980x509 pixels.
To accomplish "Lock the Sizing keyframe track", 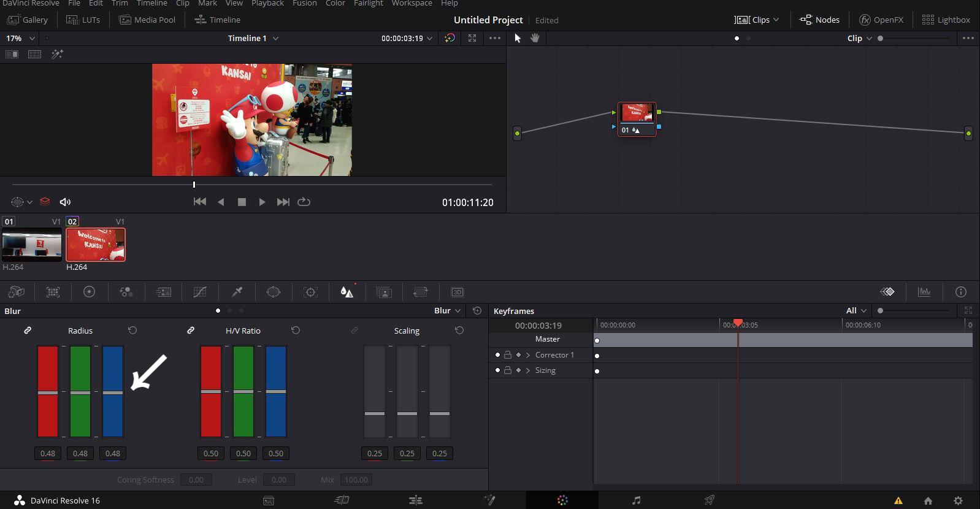I will [508, 370].
